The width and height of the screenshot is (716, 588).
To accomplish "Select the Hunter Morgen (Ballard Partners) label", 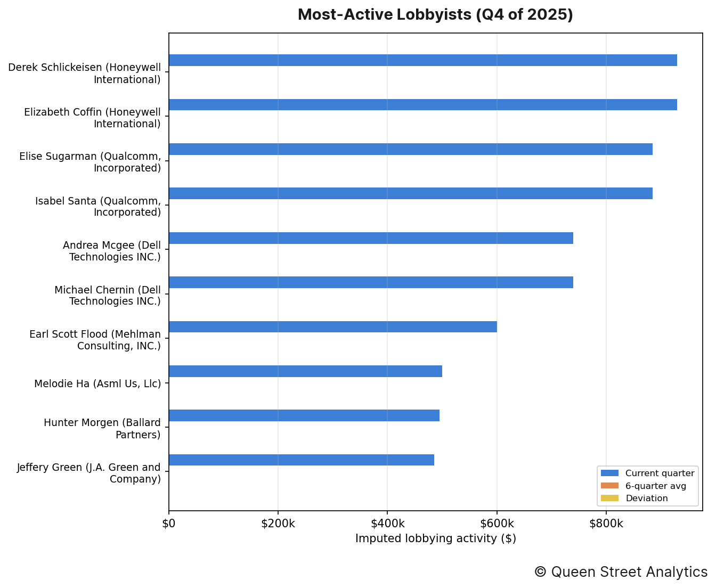I will click(102, 429).
